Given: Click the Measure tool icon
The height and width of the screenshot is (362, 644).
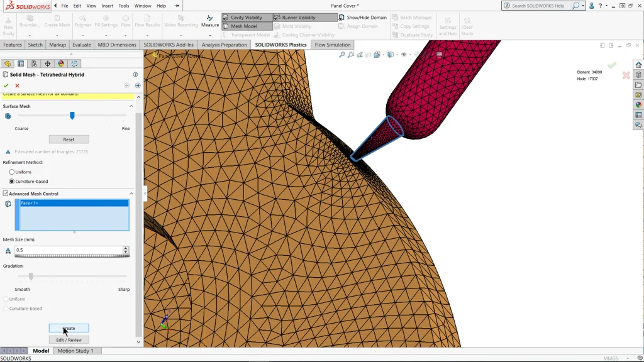Looking at the screenshot, I should pos(210,19).
